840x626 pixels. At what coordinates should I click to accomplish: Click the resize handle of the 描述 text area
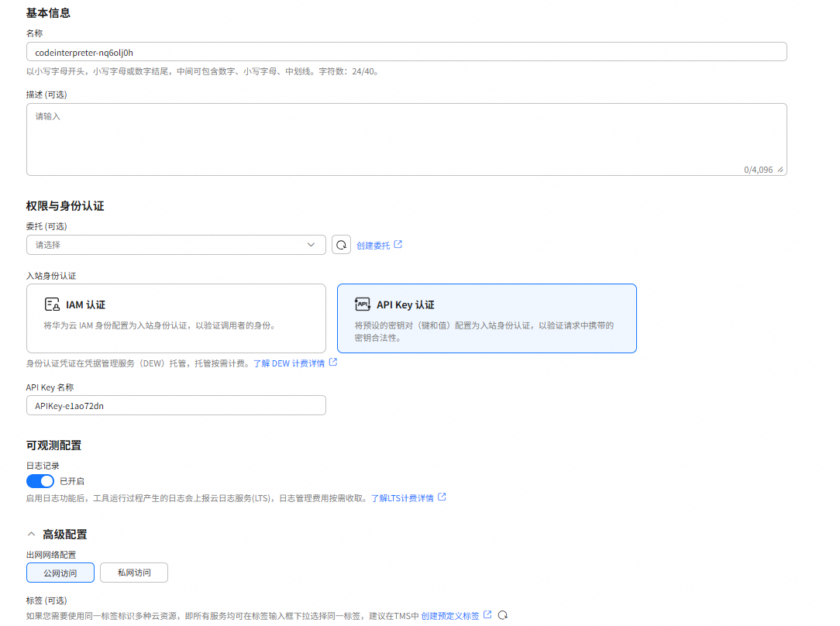[780, 170]
